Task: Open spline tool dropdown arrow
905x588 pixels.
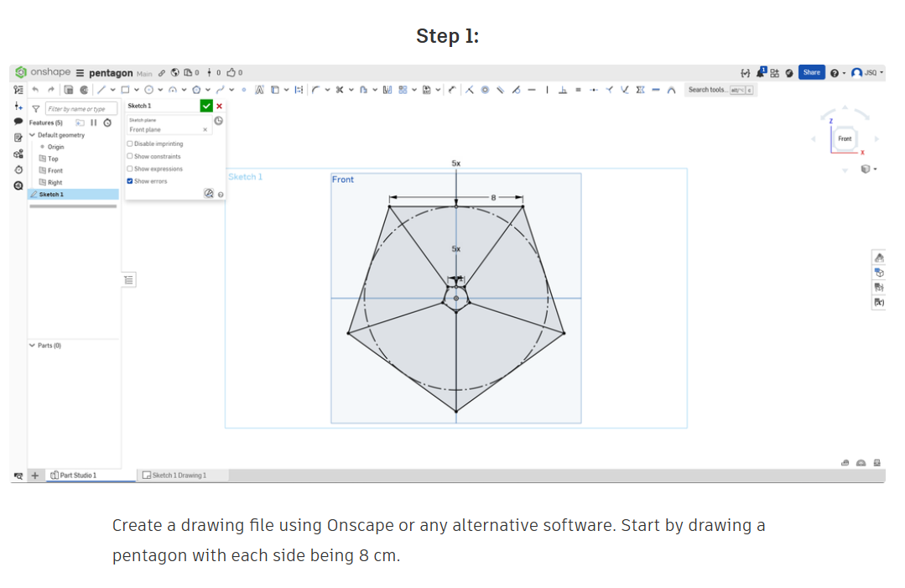Action: 231,90
